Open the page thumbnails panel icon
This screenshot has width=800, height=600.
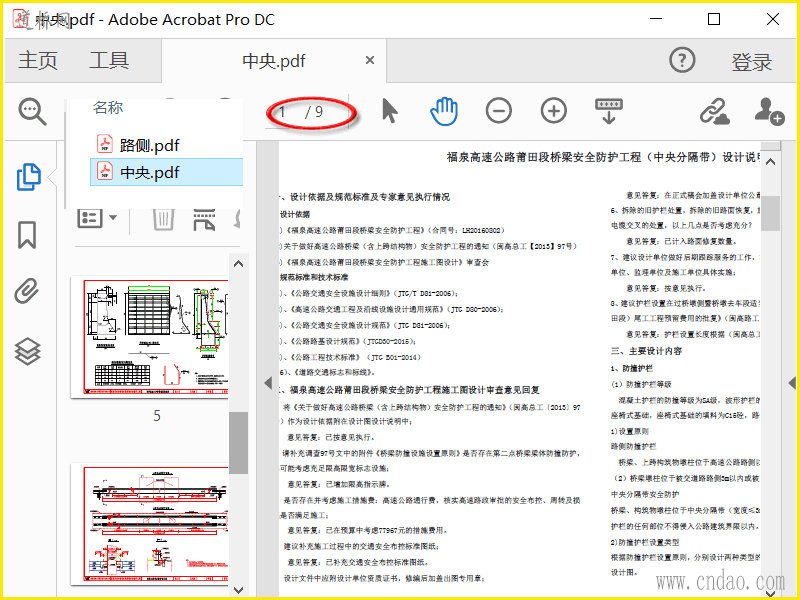pos(29,177)
